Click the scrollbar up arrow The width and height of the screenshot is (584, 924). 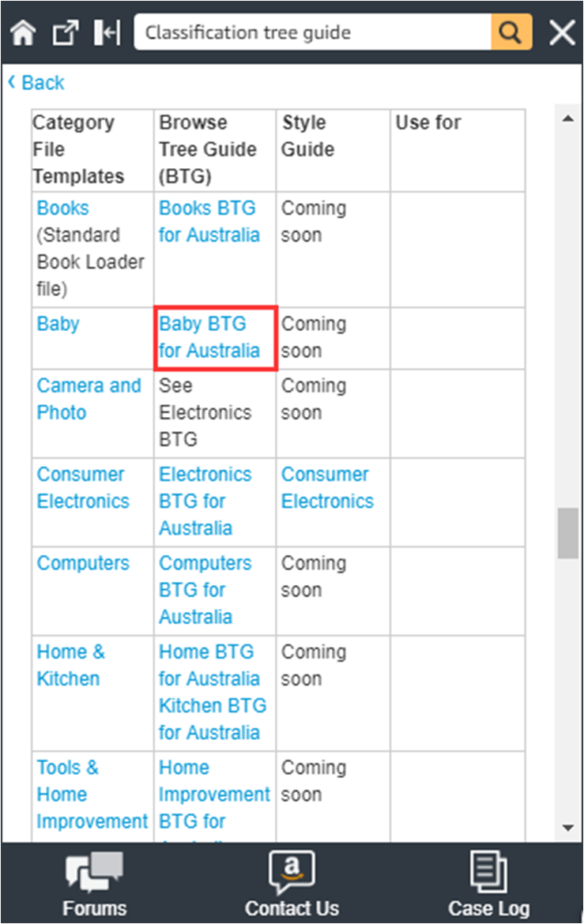point(567,119)
